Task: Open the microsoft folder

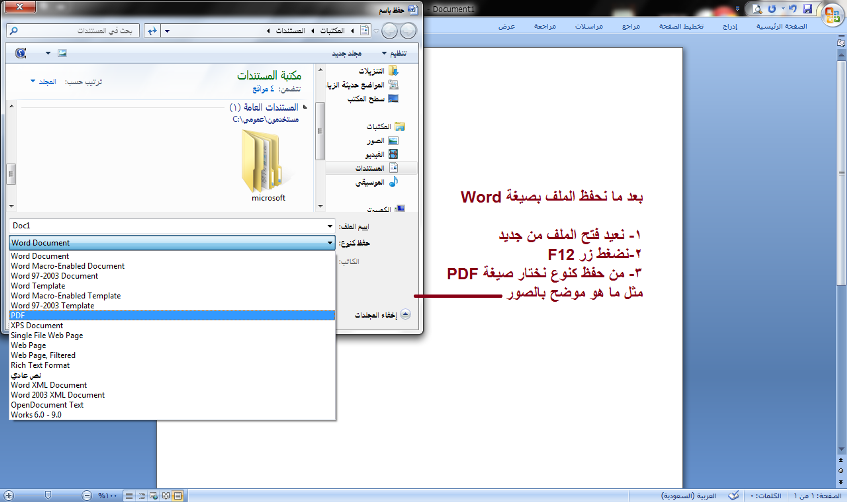Action: (x=267, y=166)
